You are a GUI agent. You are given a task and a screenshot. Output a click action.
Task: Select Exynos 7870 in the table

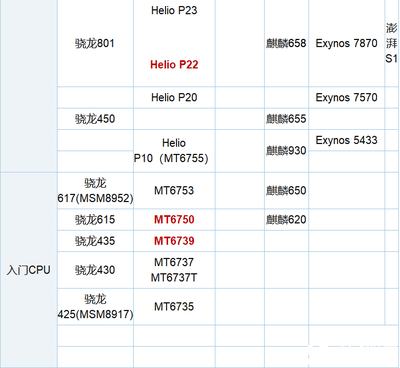pos(346,43)
